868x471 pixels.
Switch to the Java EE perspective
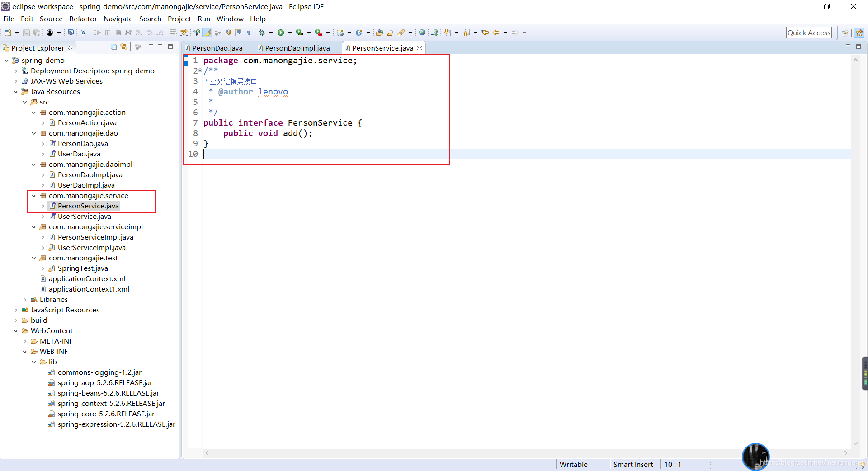(x=859, y=33)
